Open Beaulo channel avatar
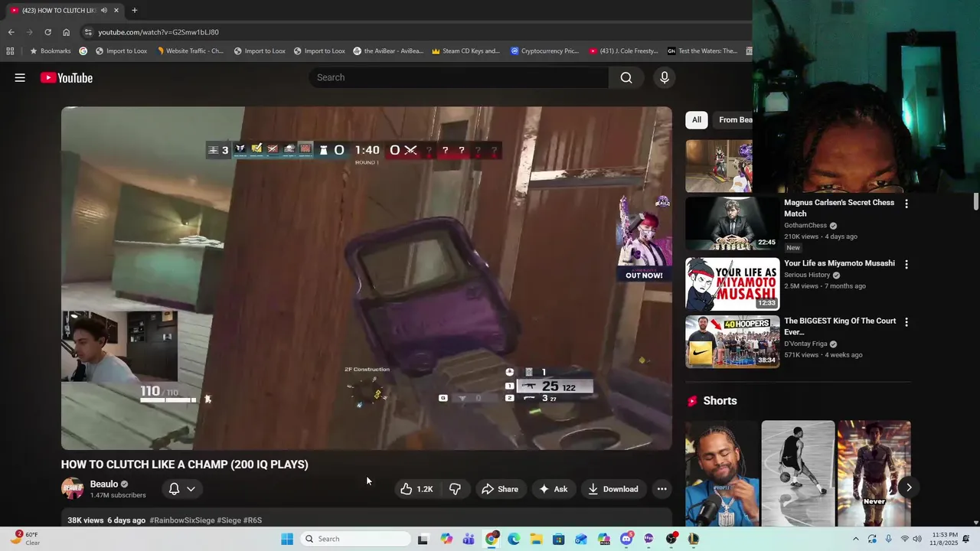This screenshot has width=980, height=551. tap(73, 489)
